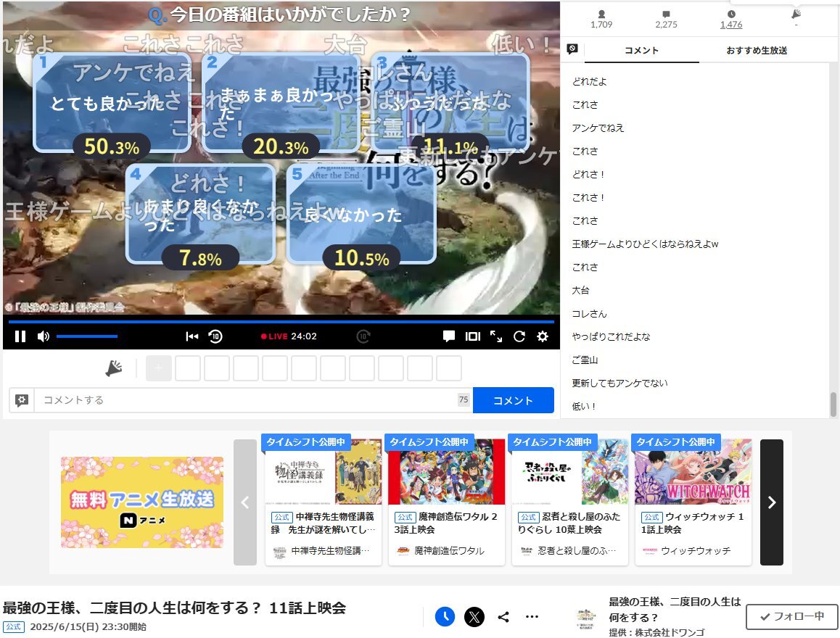Click the comment count 2,275 icon

(666, 14)
